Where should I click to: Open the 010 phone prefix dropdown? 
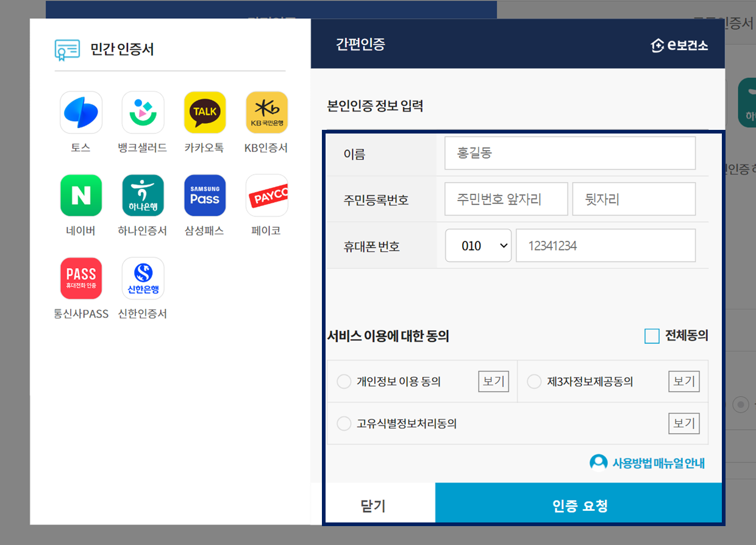(x=478, y=245)
